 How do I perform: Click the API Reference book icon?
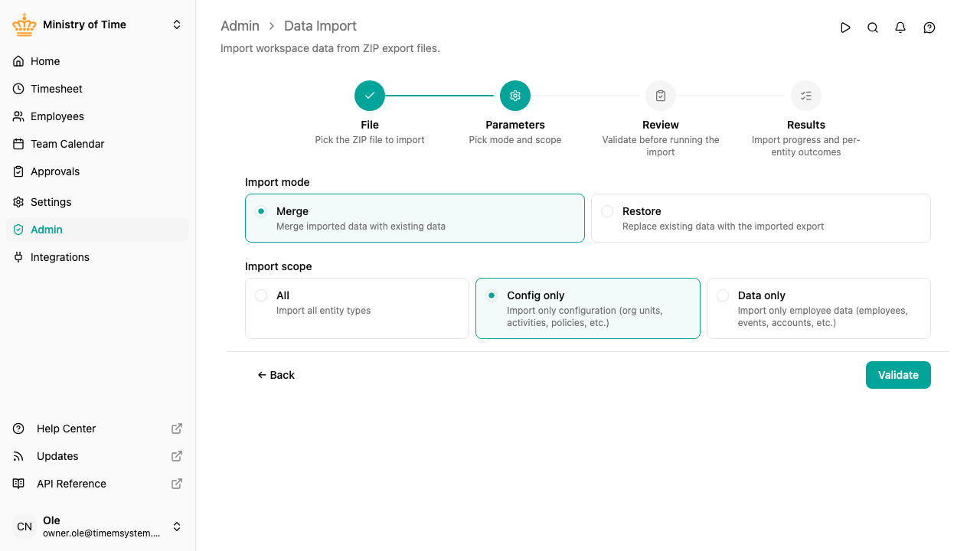tap(18, 484)
